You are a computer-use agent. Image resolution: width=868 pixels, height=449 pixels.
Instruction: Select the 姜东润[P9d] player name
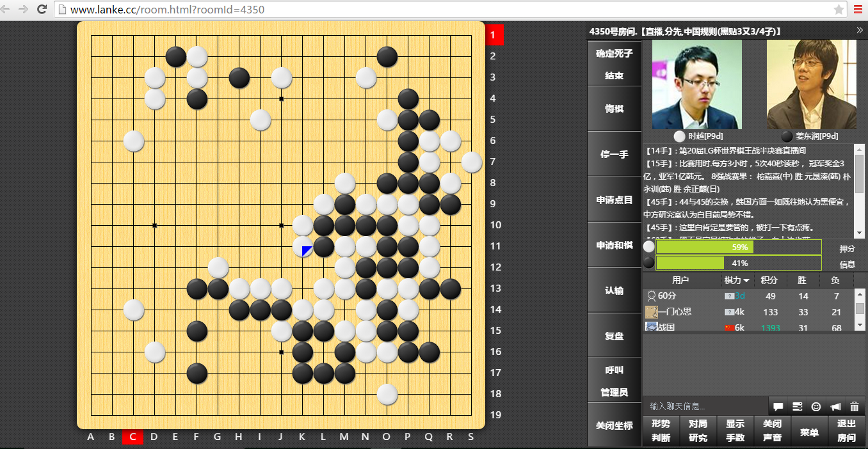(x=817, y=136)
